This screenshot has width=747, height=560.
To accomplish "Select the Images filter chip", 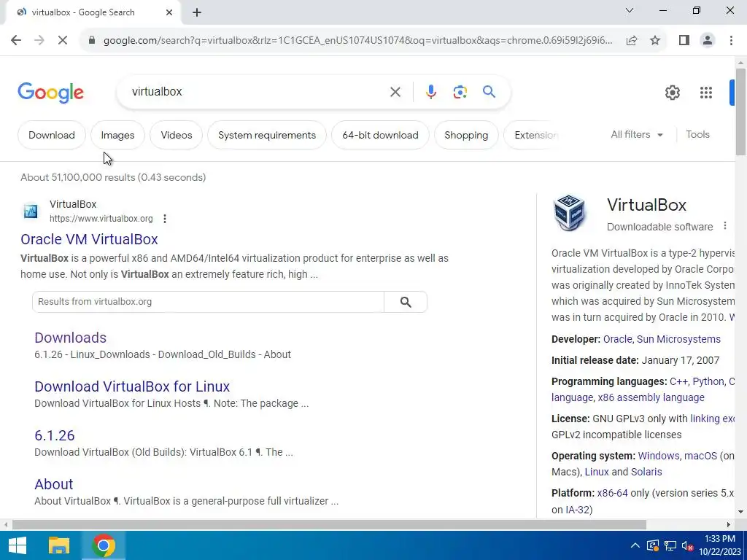I will coord(117,135).
